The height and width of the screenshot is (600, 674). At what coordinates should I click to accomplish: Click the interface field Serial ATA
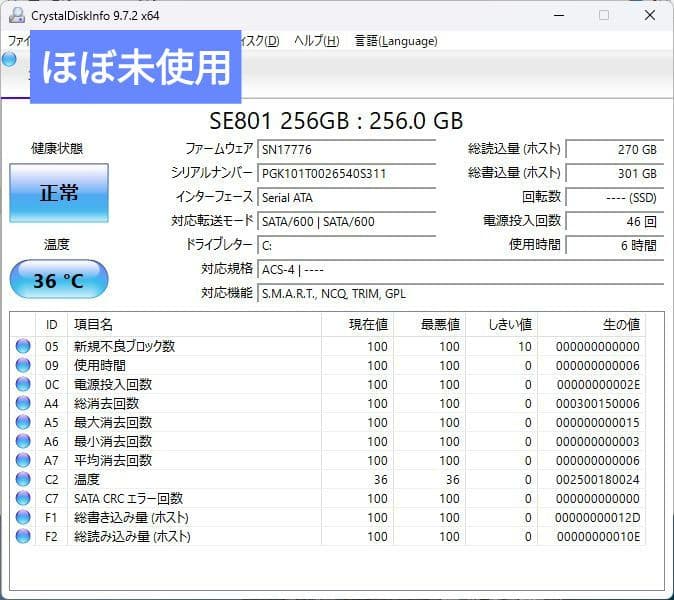[x=346, y=198]
